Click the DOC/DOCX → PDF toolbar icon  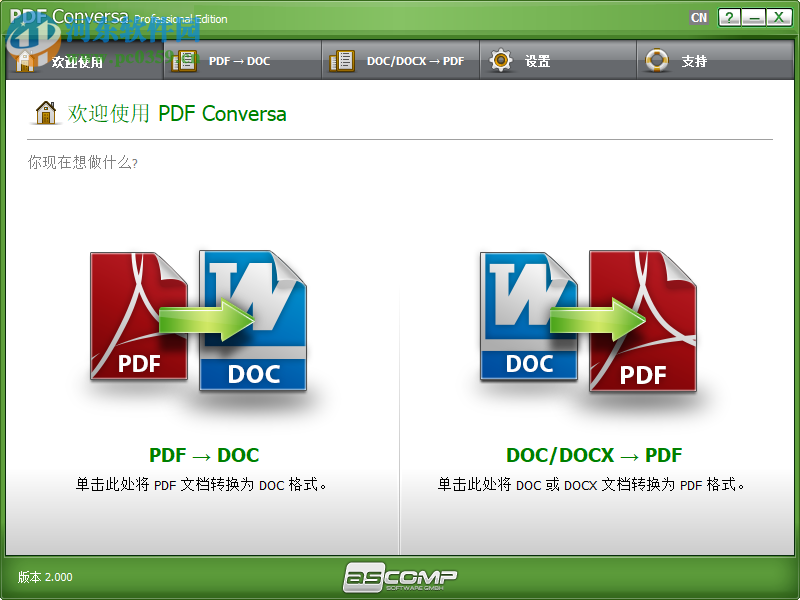click(x=340, y=60)
